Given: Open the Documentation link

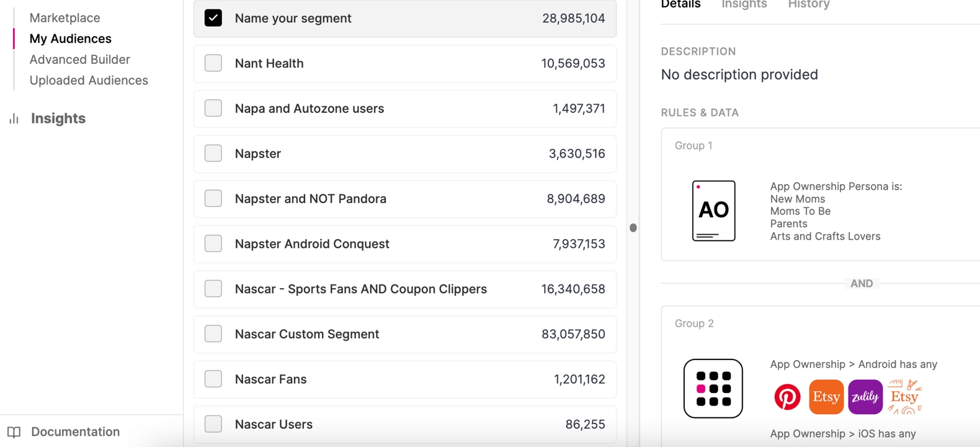Looking at the screenshot, I should click(x=75, y=432).
